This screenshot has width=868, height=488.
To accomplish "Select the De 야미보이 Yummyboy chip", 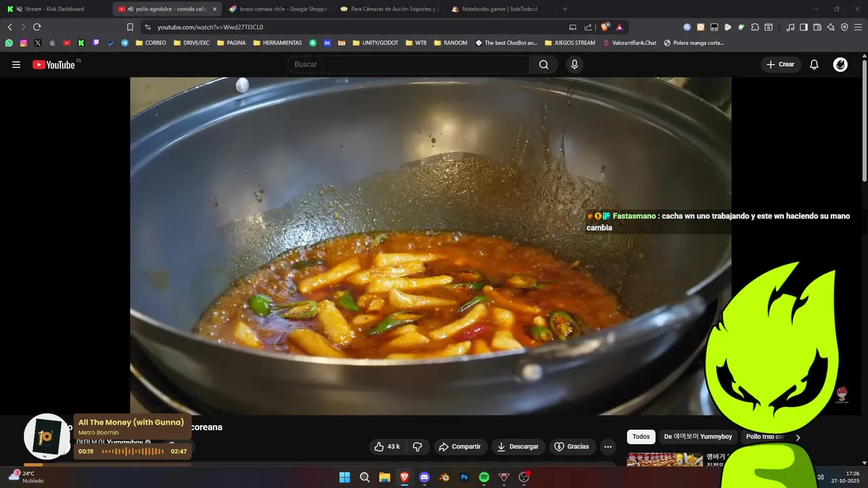I will pos(698,436).
